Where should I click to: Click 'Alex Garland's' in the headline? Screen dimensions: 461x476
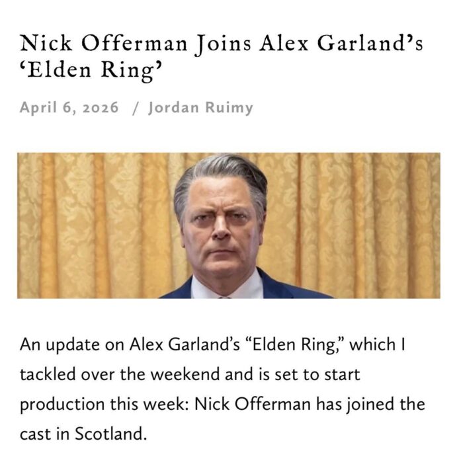coord(341,43)
